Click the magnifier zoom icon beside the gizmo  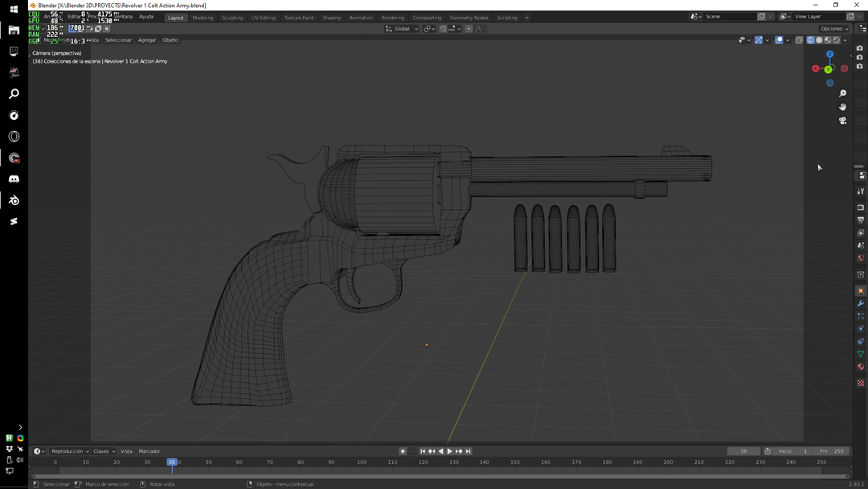click(x=842, y=93)
